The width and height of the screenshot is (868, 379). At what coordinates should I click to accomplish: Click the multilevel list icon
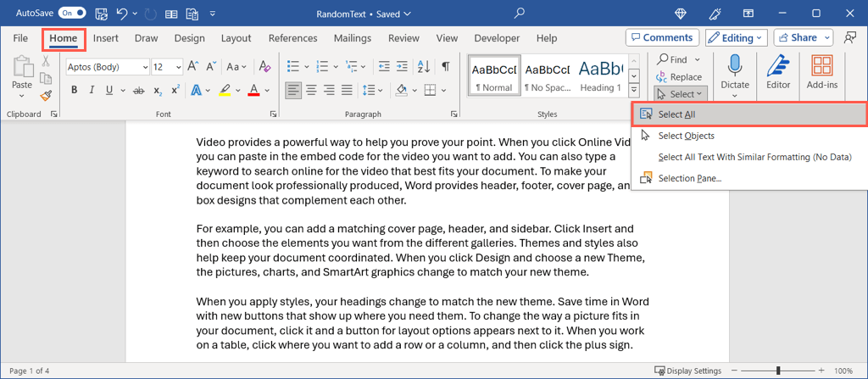pos(351,66)
